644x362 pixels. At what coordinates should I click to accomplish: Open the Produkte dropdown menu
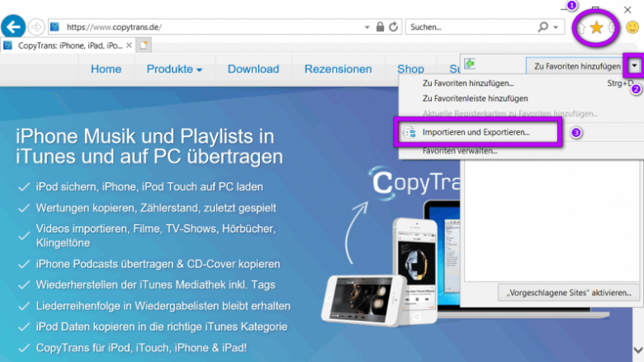click(x=174, y=69)
